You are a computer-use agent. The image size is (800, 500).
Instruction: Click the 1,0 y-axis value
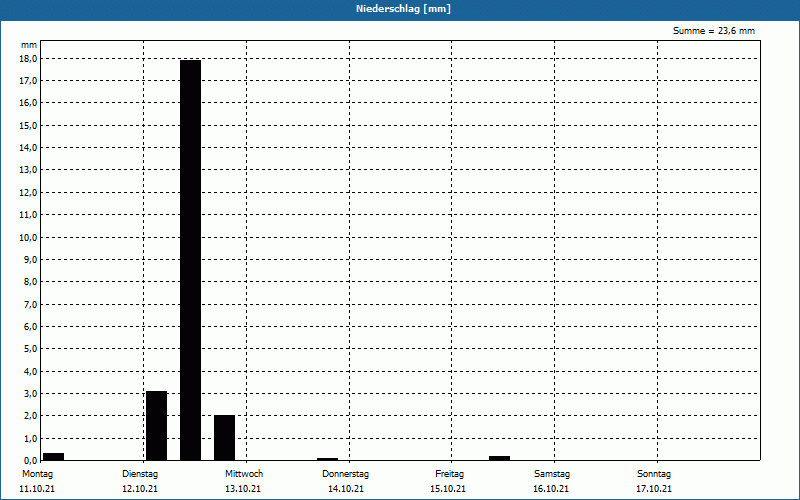[x=31, y=438]
